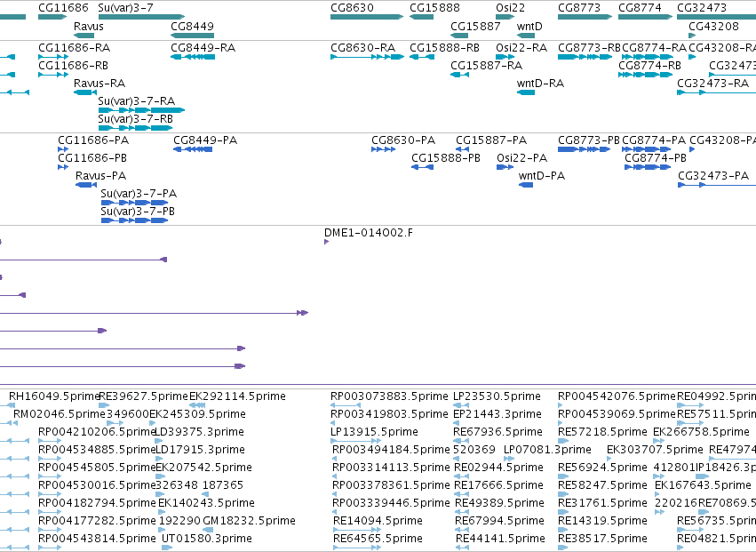Click the CG11686-PB protein label
This screenshot has height=552, width=756.
pyautogui.click(x=92, y=158)
